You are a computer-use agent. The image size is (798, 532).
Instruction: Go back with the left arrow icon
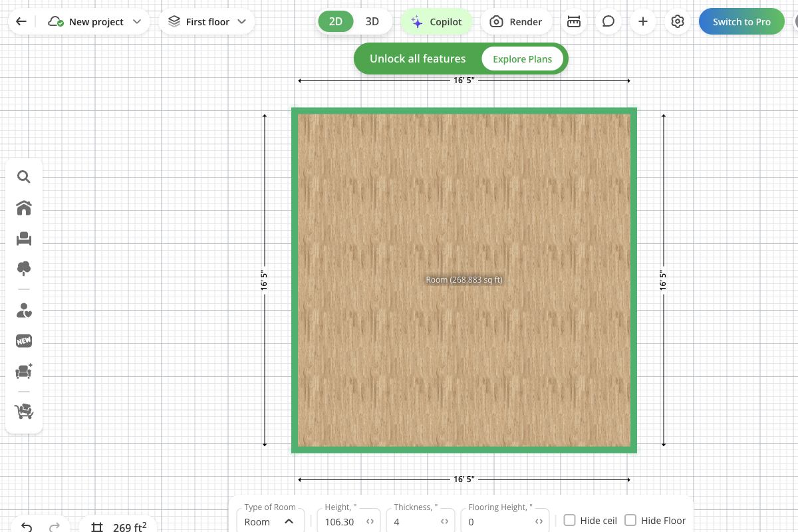pos(21,21)
